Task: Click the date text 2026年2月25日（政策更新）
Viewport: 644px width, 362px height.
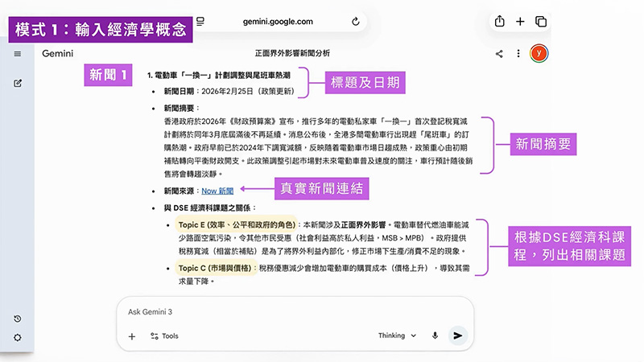Action: coord(248,91)
